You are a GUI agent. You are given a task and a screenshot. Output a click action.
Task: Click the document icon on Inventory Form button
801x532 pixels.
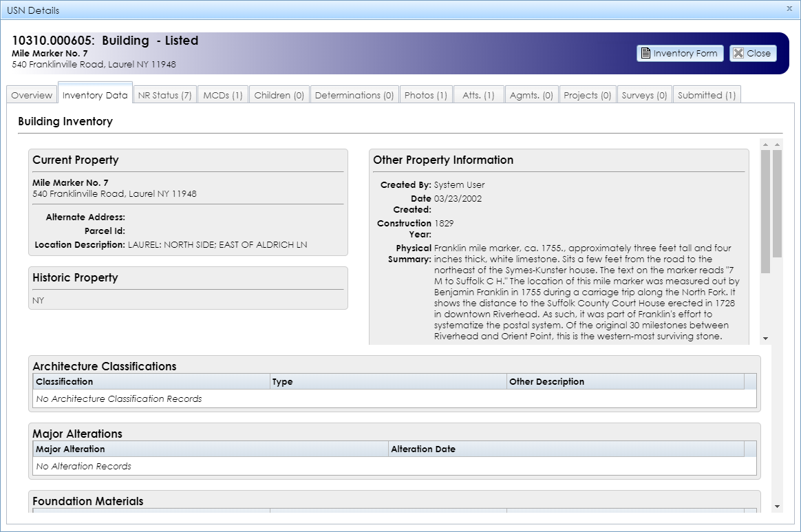click(x=645, y=53)
